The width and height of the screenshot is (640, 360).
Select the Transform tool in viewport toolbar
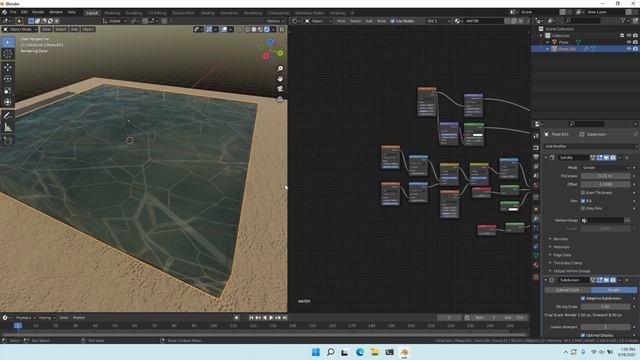tap(8, 102)
